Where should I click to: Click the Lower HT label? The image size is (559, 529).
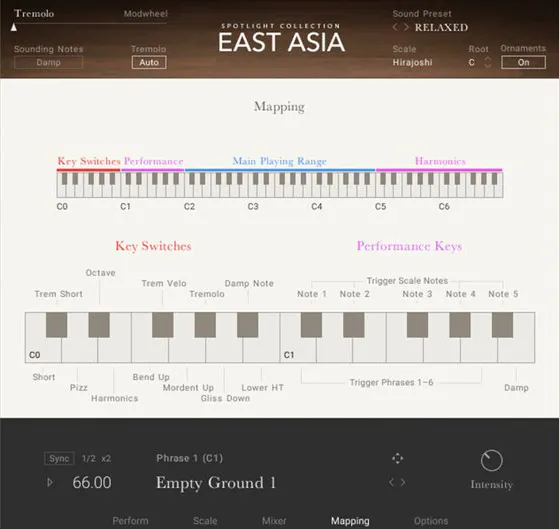(x=262, y=387)
